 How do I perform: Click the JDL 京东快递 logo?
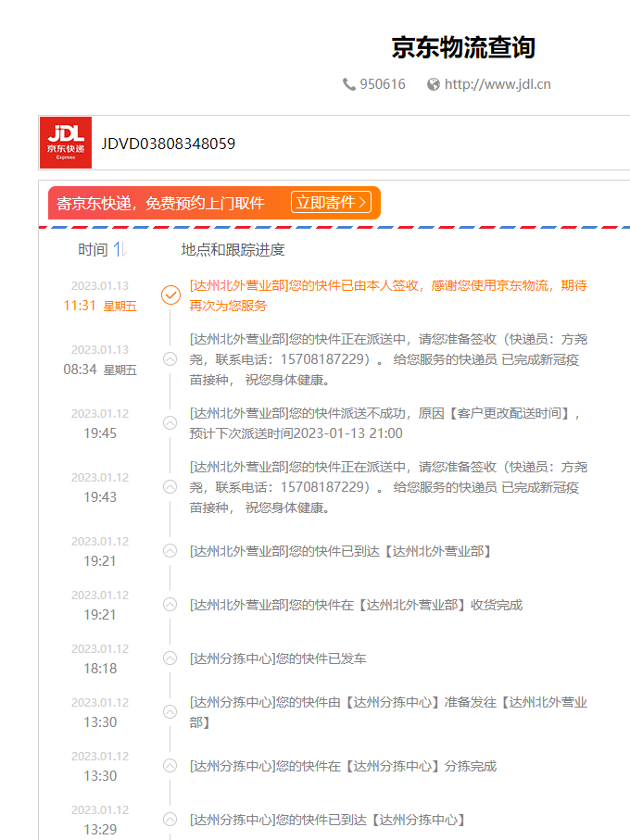click(66, 143)
